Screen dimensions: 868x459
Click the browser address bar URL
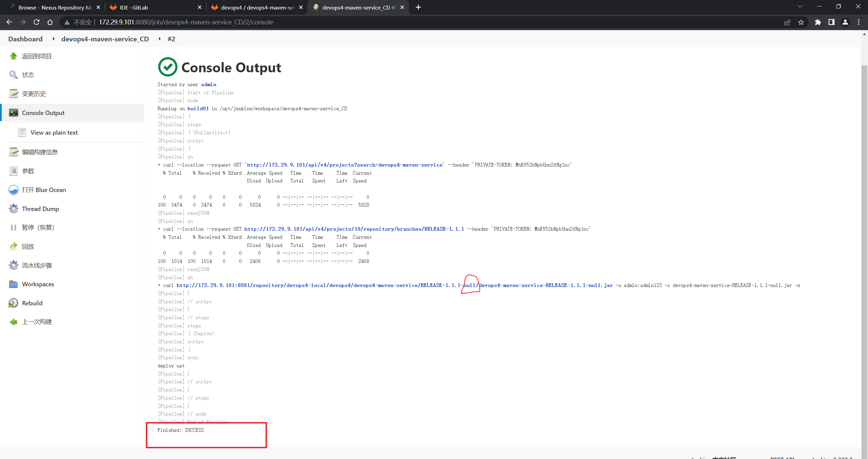pyautogui.click(x=186, y=22)
